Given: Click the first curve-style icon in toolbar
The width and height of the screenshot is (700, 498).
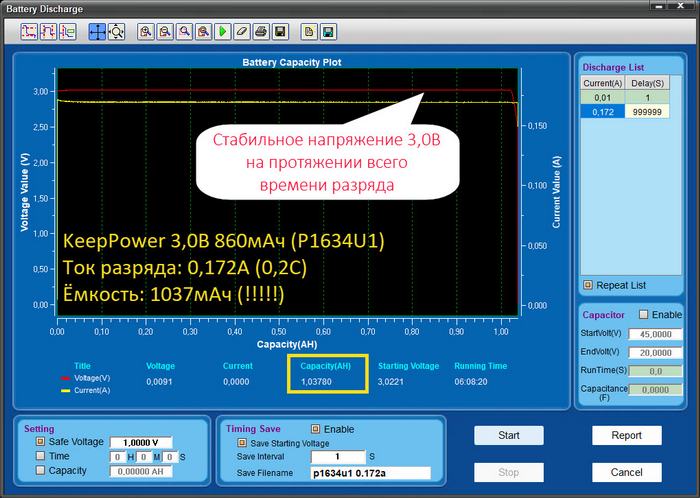Looking at the screenshot, I should tap(28, 32).
